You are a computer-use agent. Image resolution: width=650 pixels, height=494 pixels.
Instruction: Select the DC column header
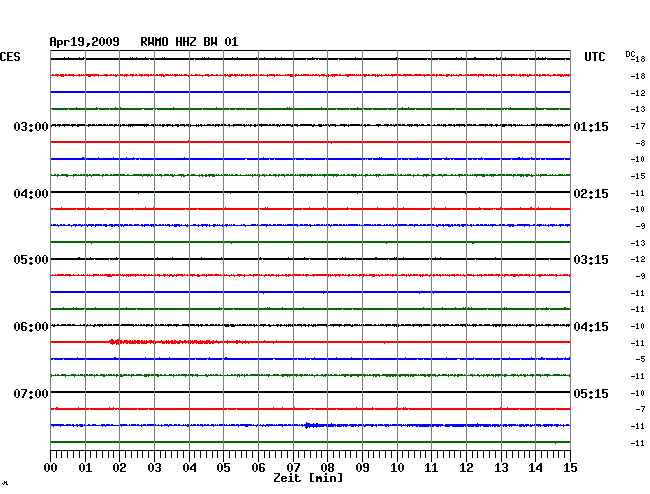pyautogui.click(x=630, y=54)
